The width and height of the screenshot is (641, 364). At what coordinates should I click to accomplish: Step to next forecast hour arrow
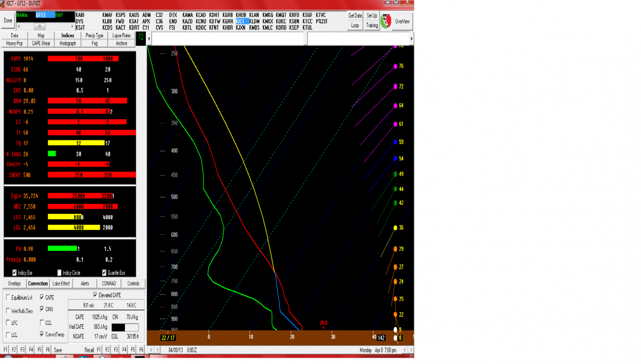tap(157, 350)
